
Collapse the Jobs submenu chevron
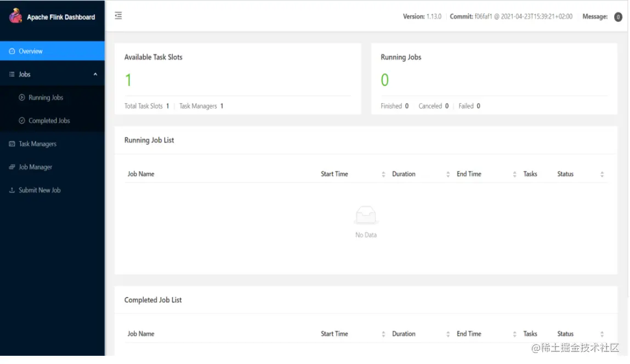pyautogui.click(x=95, y=75)
